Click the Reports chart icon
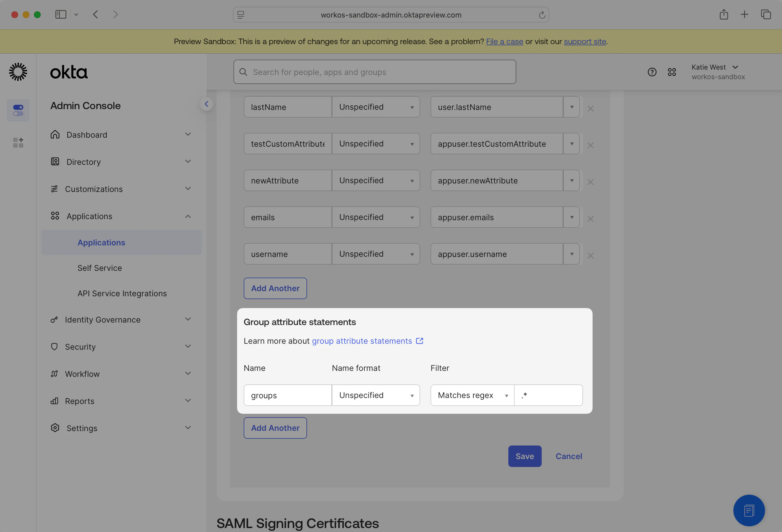The width and height of the screenshot is (782, 532). [54, 401]
